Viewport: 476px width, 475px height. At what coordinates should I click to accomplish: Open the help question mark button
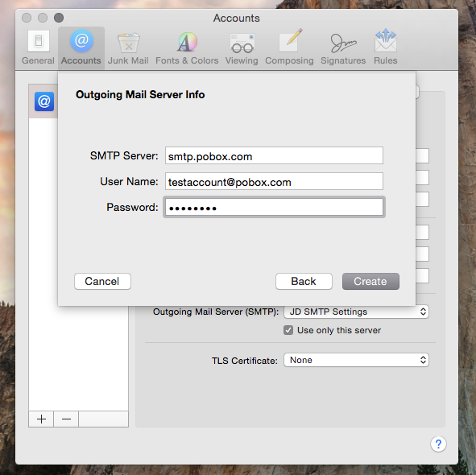point(438,444)
